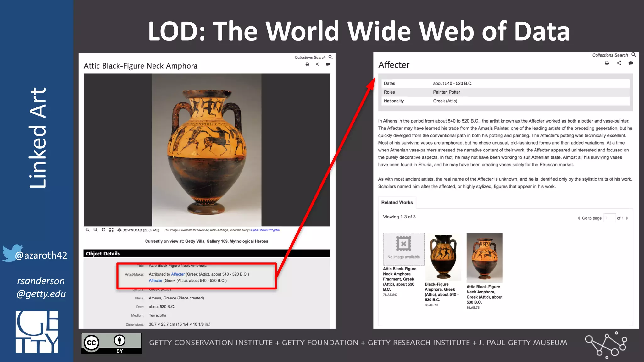Download the 22.09 MB image
Image resolution: width=644 pixels, height=362 pixels.
coord(138,230)
